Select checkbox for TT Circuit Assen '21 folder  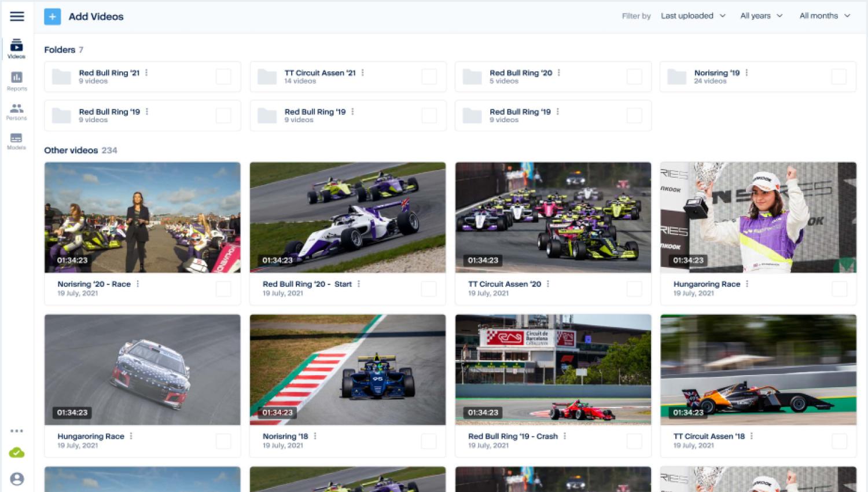tap(429, 76)
